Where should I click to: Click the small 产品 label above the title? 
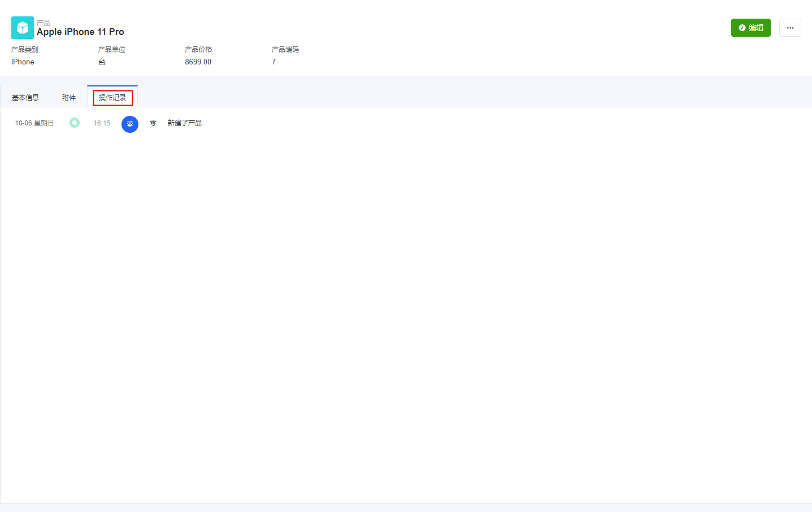pyautogui.click(x=44, y=23)
